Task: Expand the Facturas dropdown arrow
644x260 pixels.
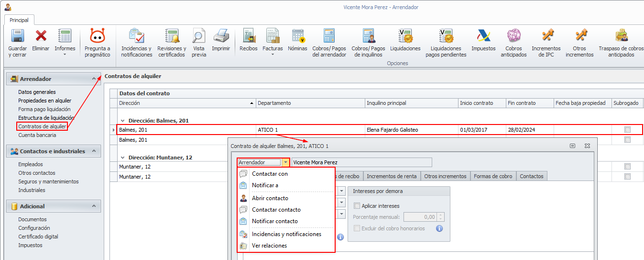Action: (x=273, y=55)
